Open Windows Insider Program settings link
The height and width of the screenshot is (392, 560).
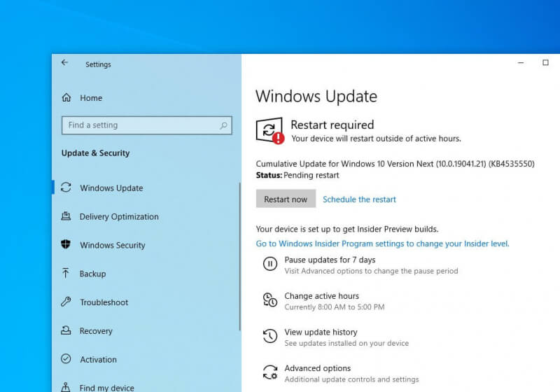pos(382,244)
